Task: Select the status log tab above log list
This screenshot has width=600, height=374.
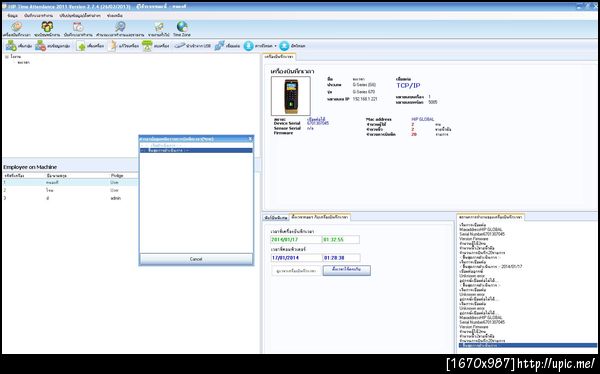Action: click(x=491, y=217)
